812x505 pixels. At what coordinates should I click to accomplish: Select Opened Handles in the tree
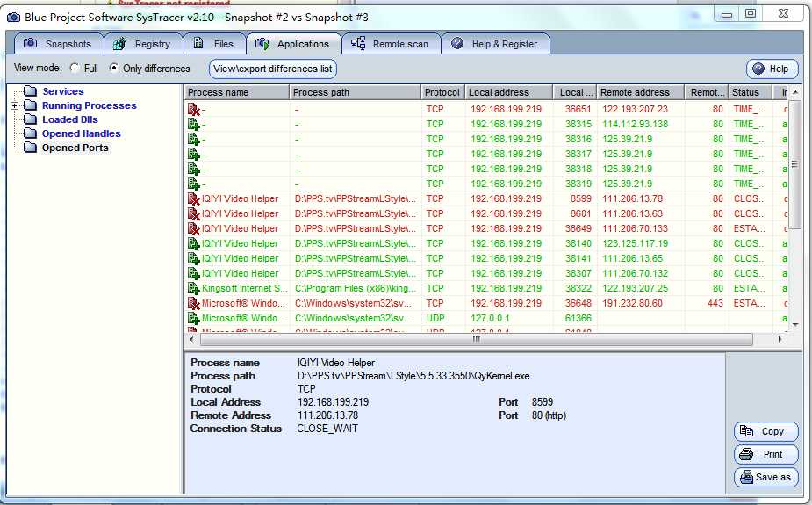click(x=82, y=133)
